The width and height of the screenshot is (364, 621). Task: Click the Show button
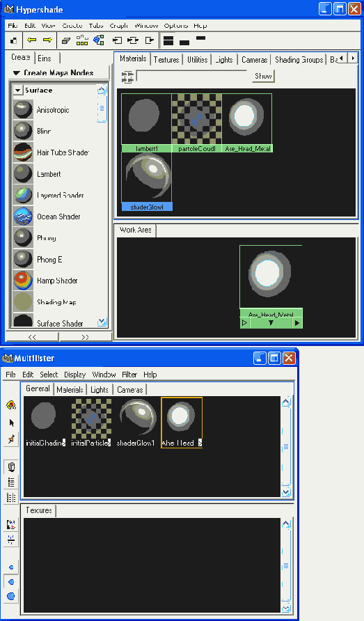(x=263, y=76)
